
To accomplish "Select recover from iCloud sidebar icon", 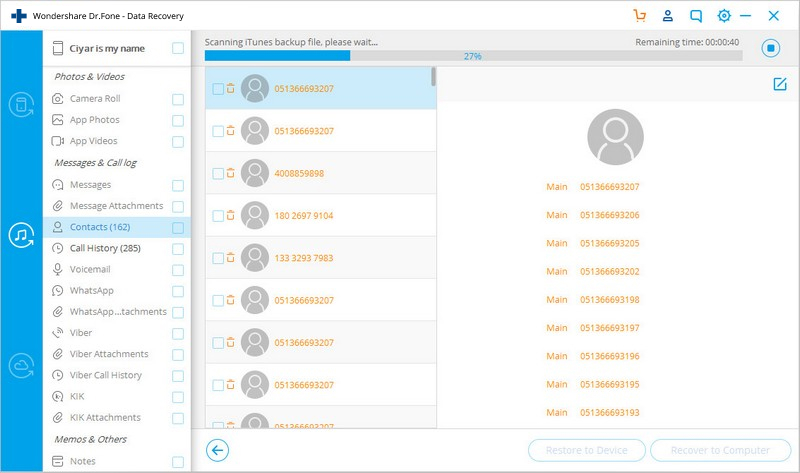I will point(21,366).
